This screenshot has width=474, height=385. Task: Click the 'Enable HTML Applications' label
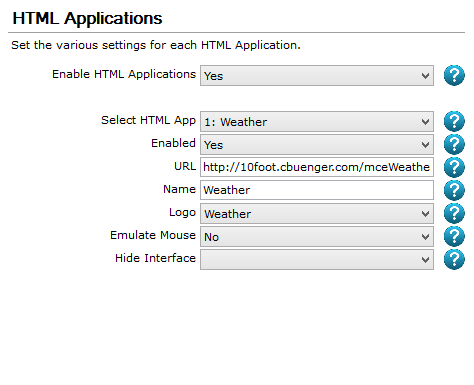tap(124, 74)
